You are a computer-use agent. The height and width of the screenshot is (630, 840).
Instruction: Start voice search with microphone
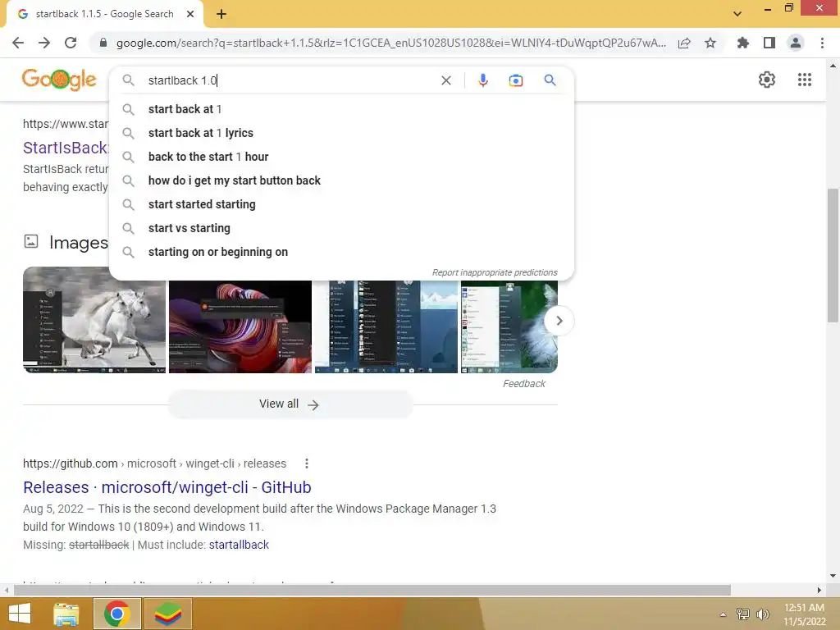(482, 80)
